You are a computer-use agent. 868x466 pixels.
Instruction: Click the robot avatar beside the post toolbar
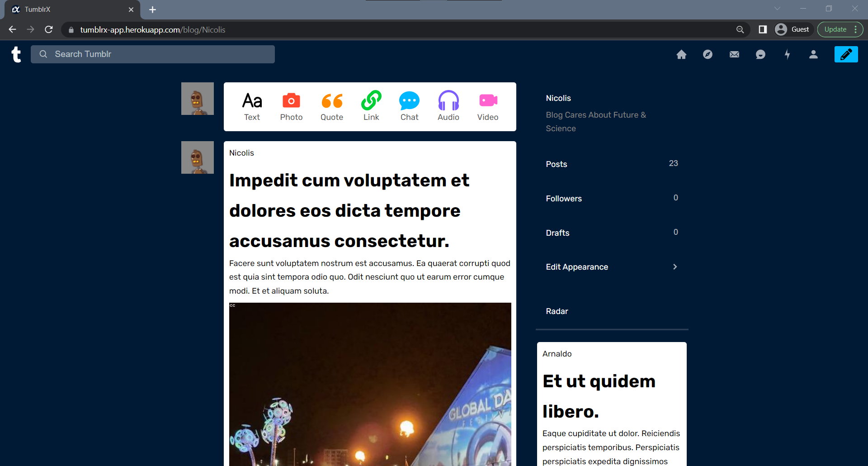(x=198, y=99)
